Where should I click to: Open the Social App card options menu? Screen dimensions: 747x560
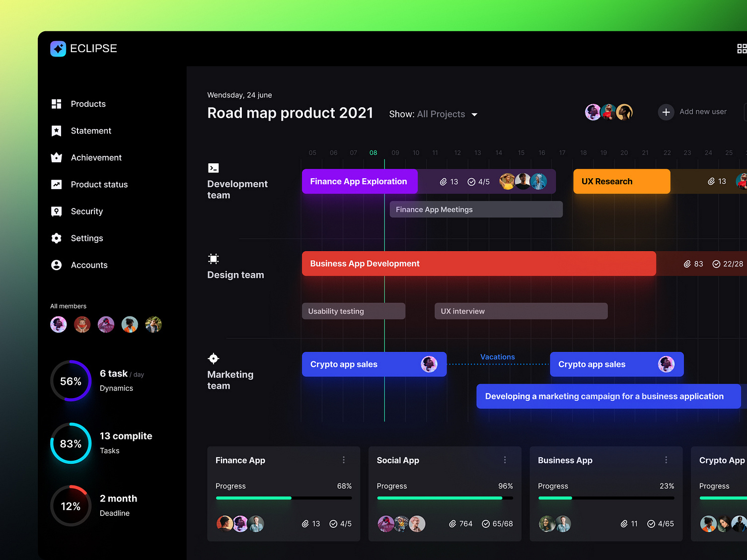tap(505, 460)
